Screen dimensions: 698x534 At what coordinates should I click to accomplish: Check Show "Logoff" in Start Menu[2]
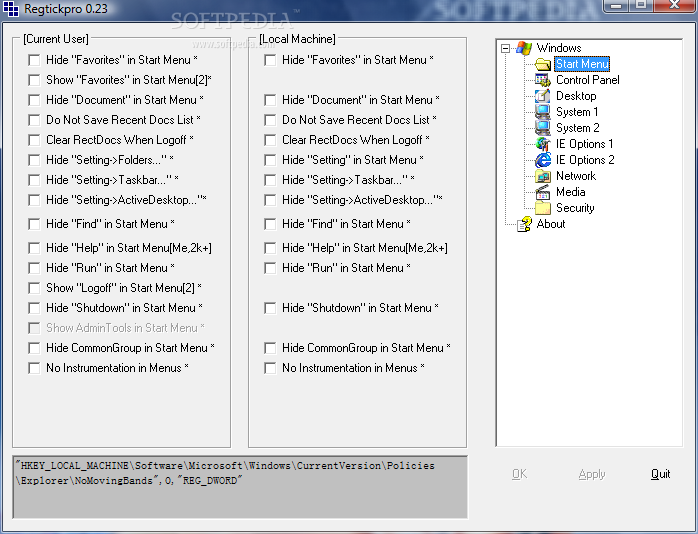click(x=34, y=288)
